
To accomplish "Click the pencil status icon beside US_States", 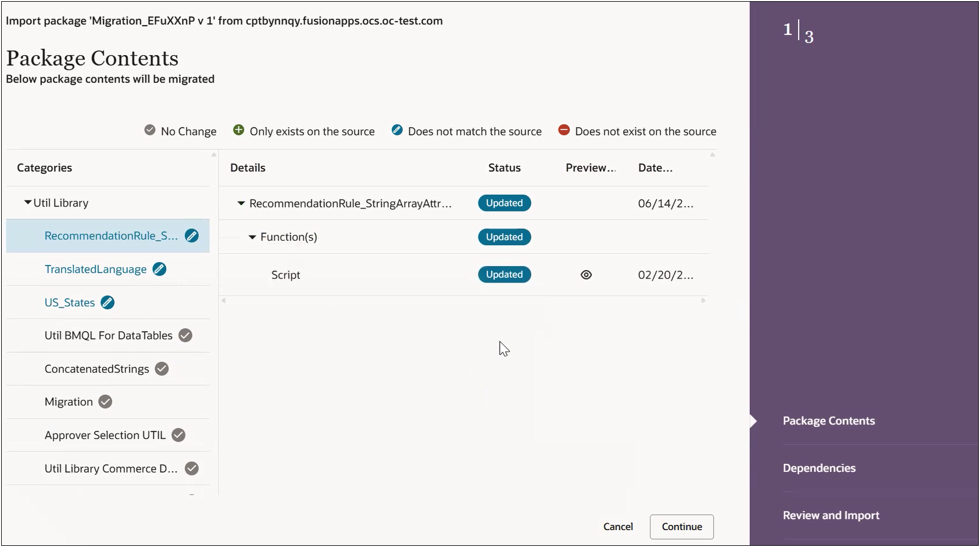I will pyautogui.click(x=108, y=302).
